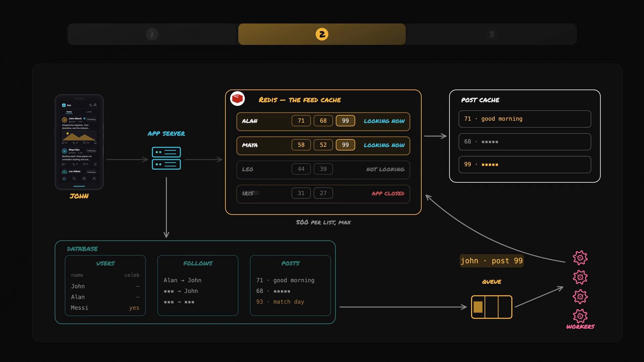Click the '500 per list, max' caption
This screenshot has height=362, width=644.
tap(324, 222)
